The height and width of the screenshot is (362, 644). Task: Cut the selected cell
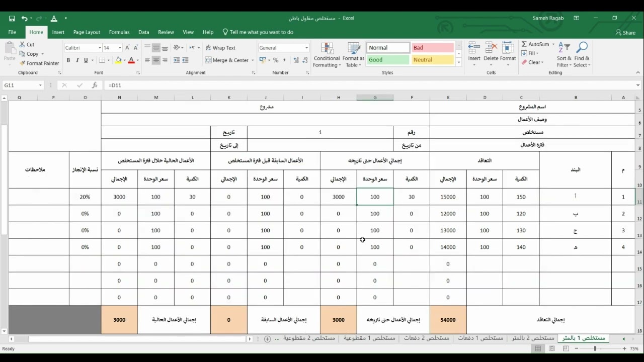[x=27, y=44]
